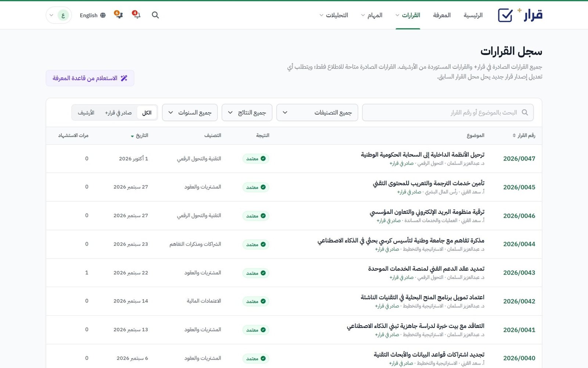Click the معتمد status badge for decision 2026/0047
This screenshot has height=368, width=588.
(255, 159)
